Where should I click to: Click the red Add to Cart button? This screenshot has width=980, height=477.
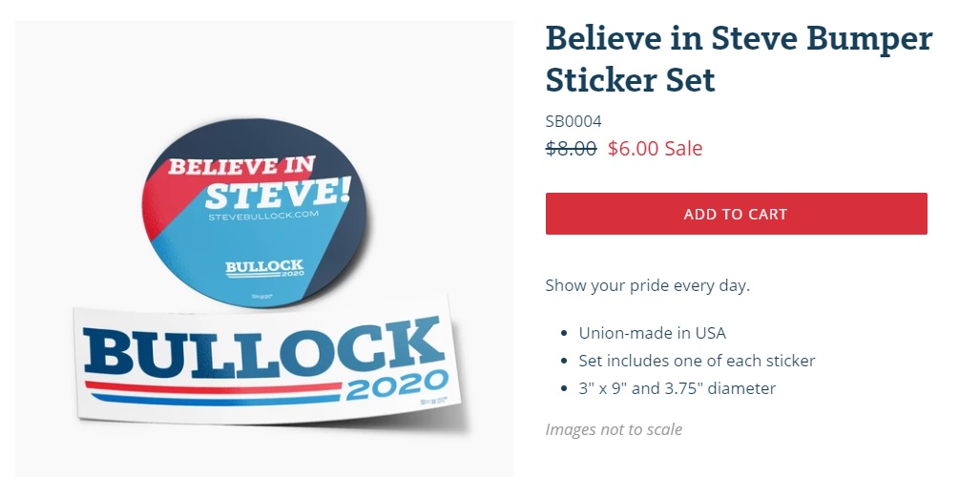coord(736,214)
